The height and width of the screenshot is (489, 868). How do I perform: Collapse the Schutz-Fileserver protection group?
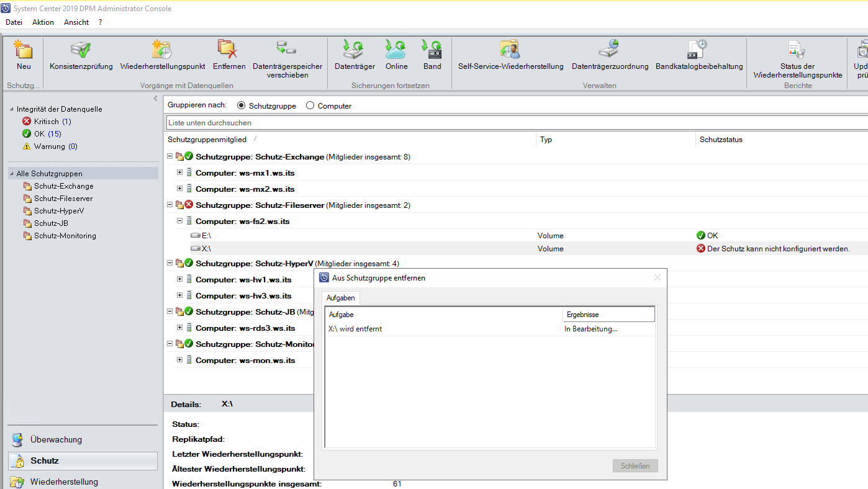click(170, 205)
